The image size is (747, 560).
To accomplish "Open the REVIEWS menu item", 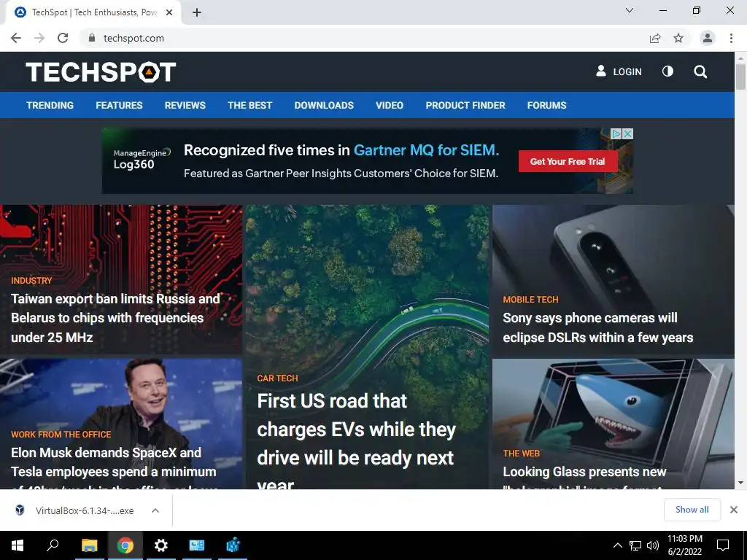I will [x=185, y=105].
